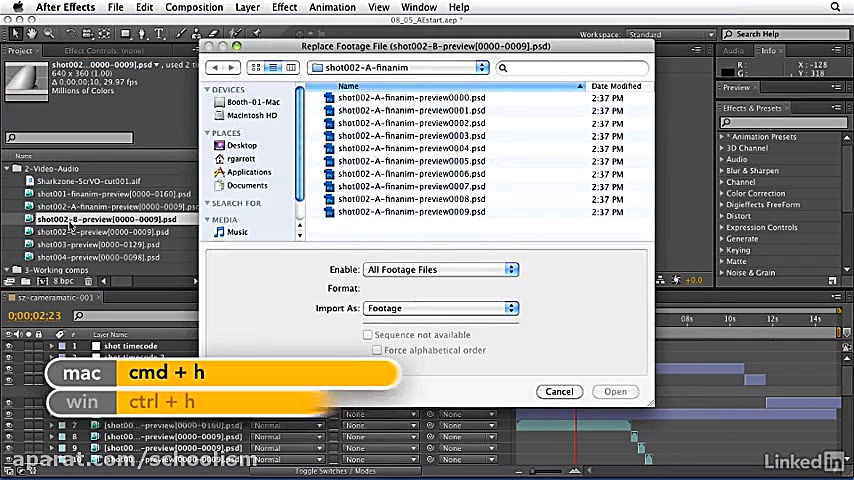Select the Rotation tool
854x480 pixels.
tap(71, 33)
